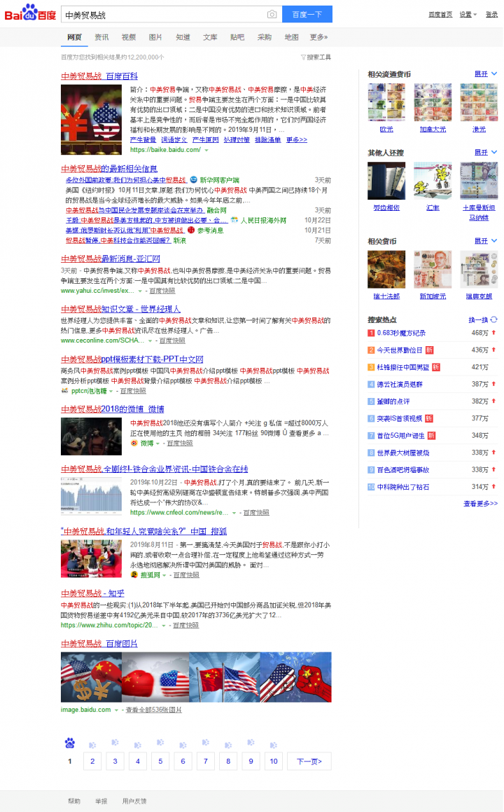Open 中美贸易战_百度百科 result title
The width and height of the screenshot is (504, 812).
pyautogui.click(x=99, y=76)
